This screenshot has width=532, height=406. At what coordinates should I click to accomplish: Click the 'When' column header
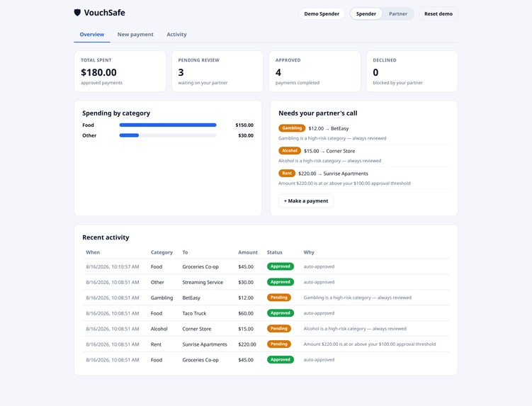93,252
